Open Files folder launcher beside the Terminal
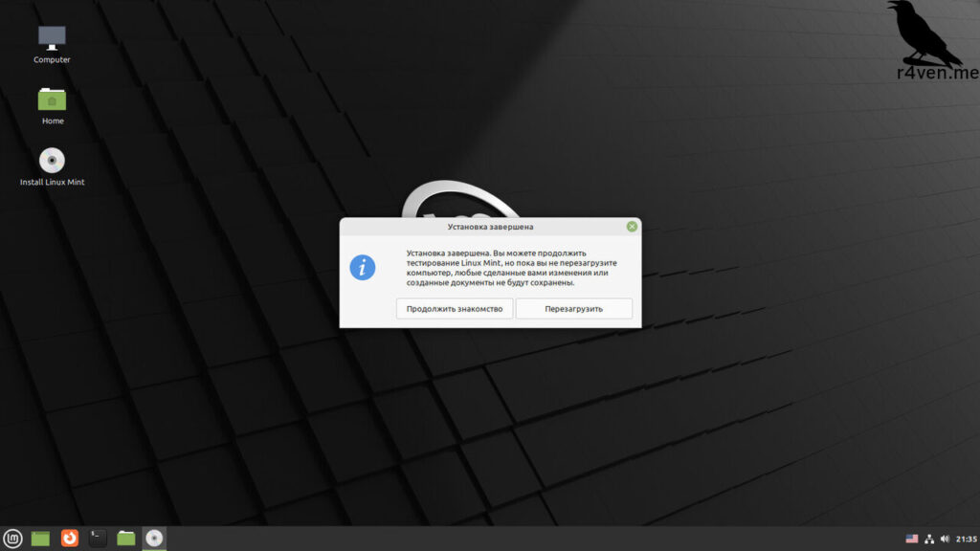980x551 pixels. click(x=126, y=539)
